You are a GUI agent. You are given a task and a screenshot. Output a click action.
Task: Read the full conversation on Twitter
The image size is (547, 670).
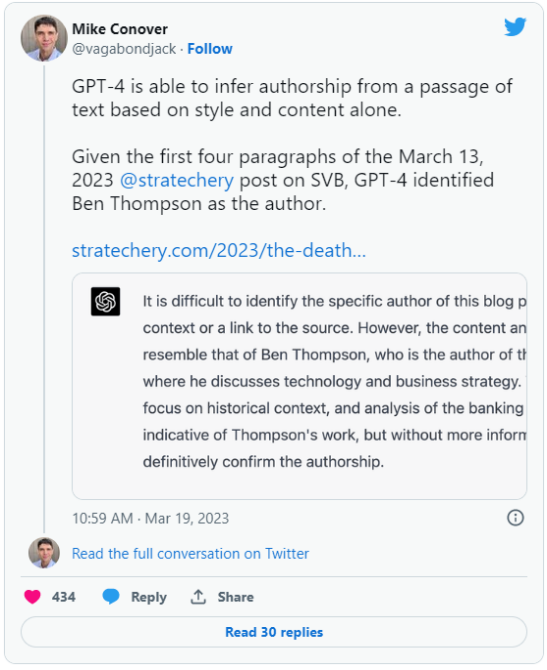[190, 553]
